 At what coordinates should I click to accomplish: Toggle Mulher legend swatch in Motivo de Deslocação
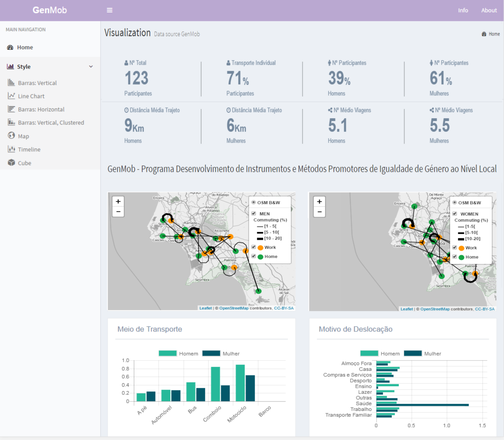point(413,353)
